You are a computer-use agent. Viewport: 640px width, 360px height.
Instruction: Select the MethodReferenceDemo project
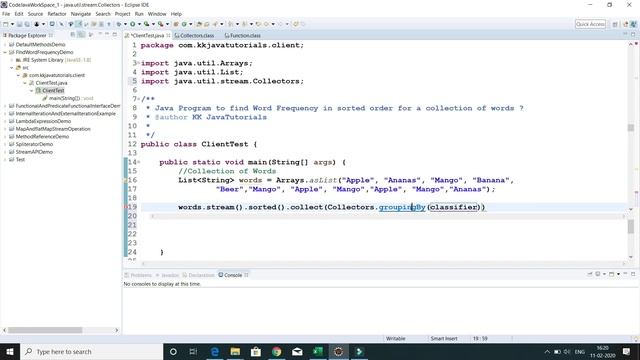pos(39,137)
